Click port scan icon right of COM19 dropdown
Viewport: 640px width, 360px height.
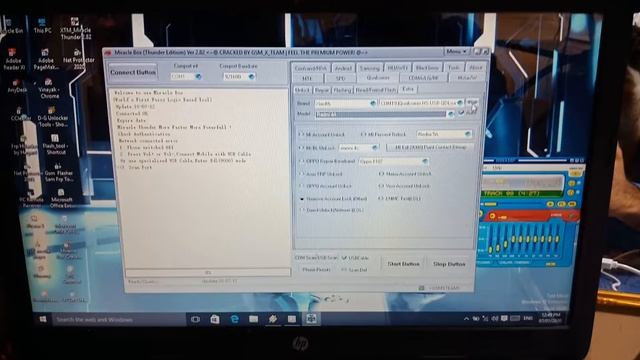tap(472, 102)
